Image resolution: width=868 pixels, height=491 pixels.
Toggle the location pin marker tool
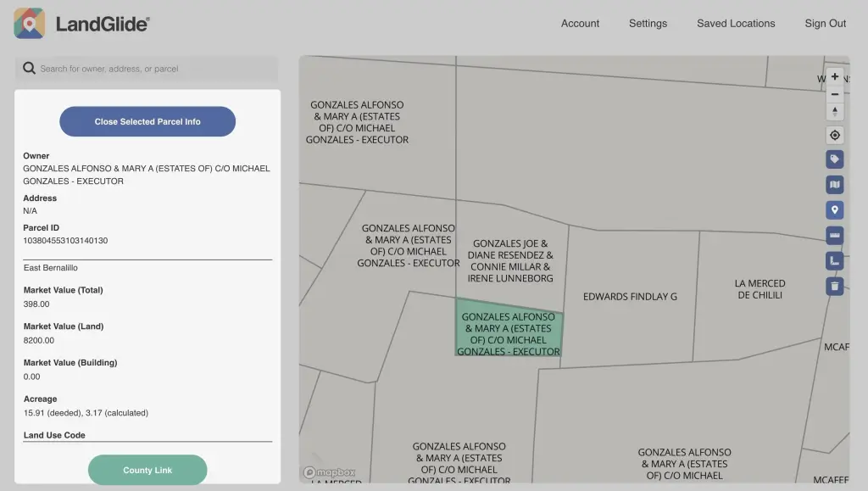(835, 210)
